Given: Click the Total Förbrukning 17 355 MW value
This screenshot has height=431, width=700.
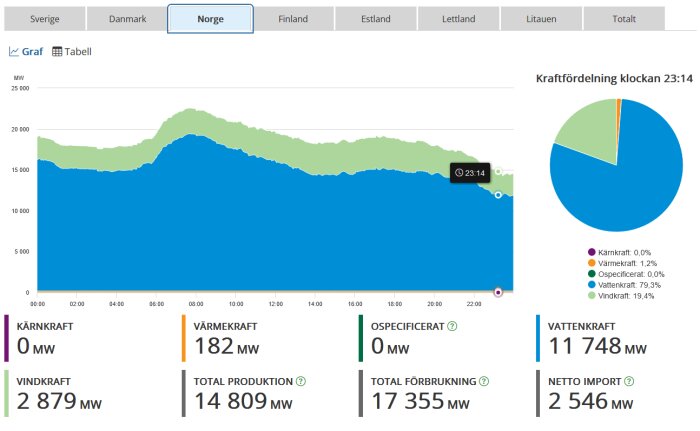Looking at the screenshot, I should pos(420,402).
